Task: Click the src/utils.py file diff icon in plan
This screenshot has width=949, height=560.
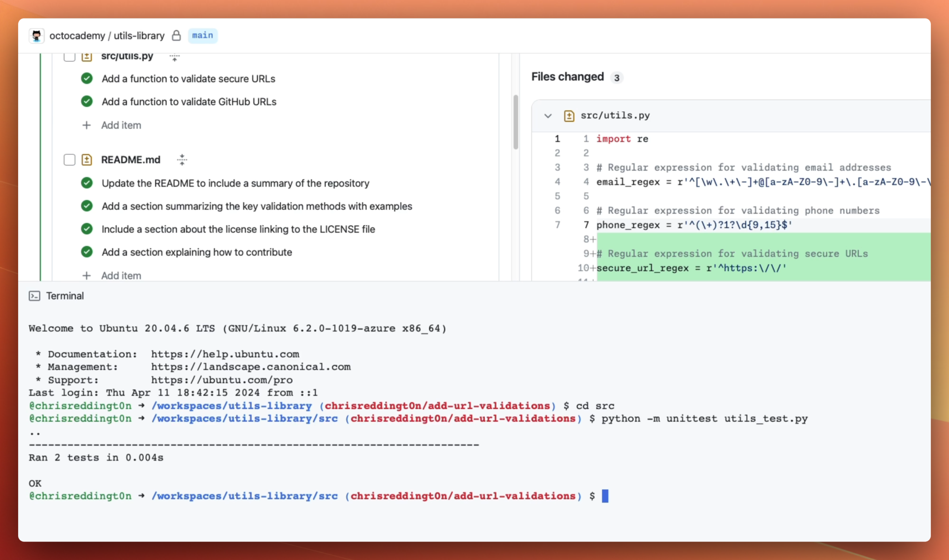Action: tap(87, 56)
